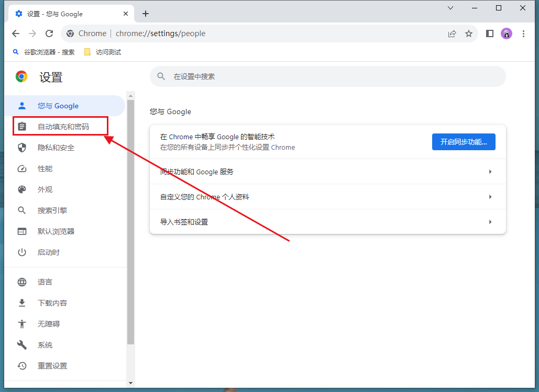Click sidebar scrollbar down arrow
Screen dimensions: 539x392
(130, 383)
